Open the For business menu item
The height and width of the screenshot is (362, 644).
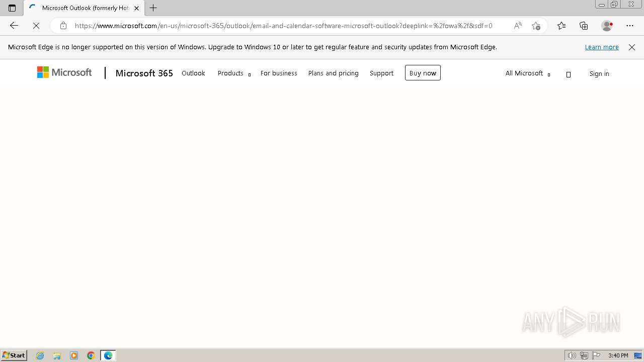(x=279, y=73)
